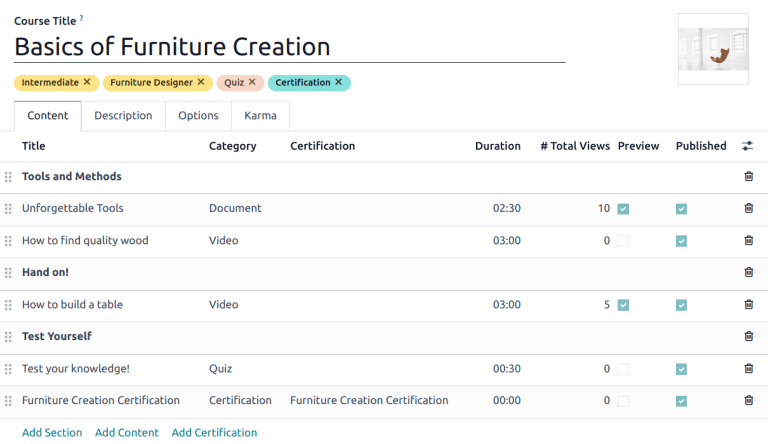Delete the Furniture Creation Certification row
Image resolution: width=768 pixels, height=444 pixels.
[748, 401]
